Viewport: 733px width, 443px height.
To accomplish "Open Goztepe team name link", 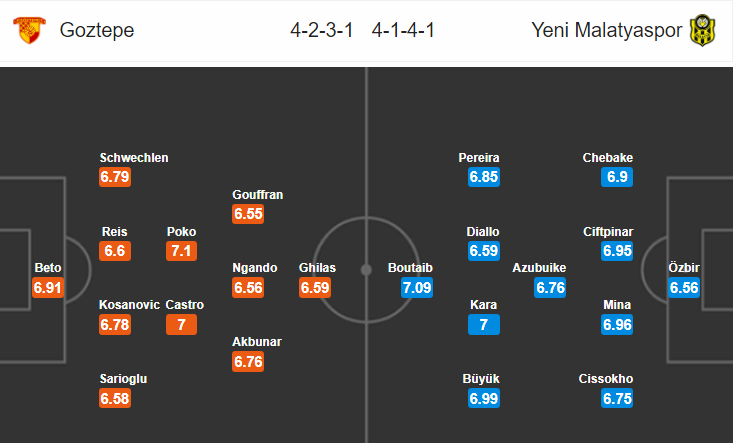I will click(x=97, y=30).
